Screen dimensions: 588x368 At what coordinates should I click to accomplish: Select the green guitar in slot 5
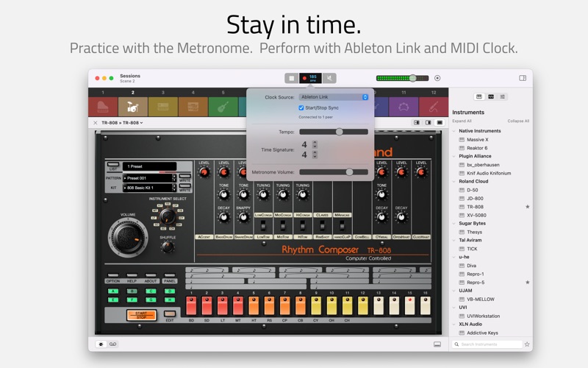coord(223,107)
